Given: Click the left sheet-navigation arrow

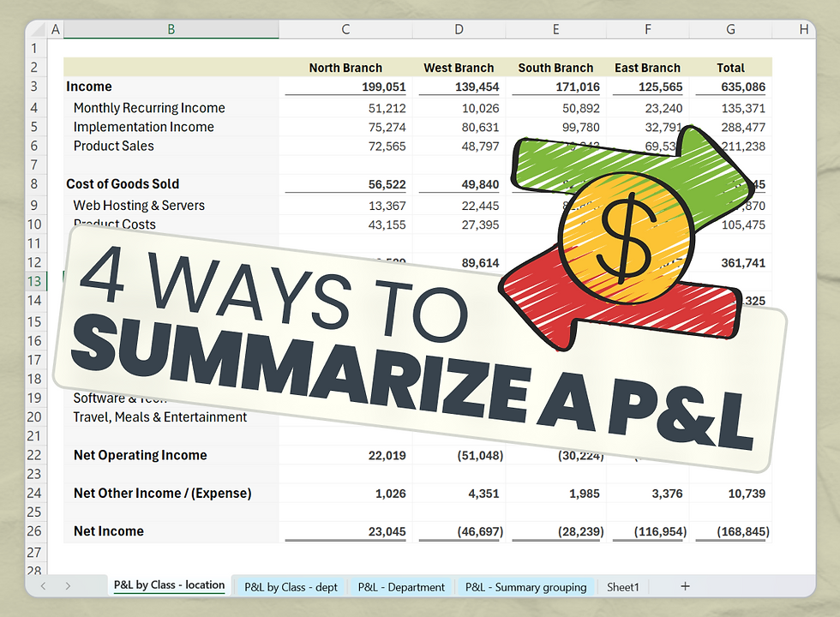Looking at the screenshot, I should [x=43, y=586].
